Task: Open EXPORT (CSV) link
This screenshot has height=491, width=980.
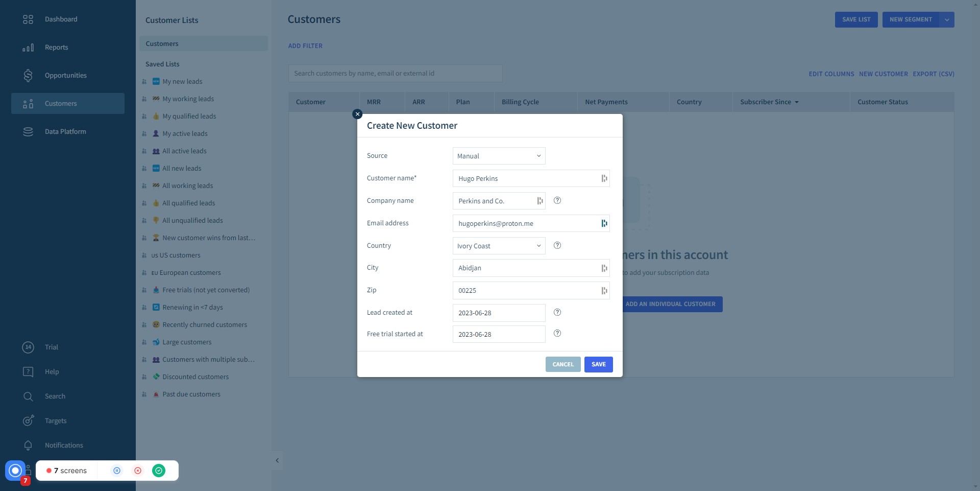Action: (934, 74)
